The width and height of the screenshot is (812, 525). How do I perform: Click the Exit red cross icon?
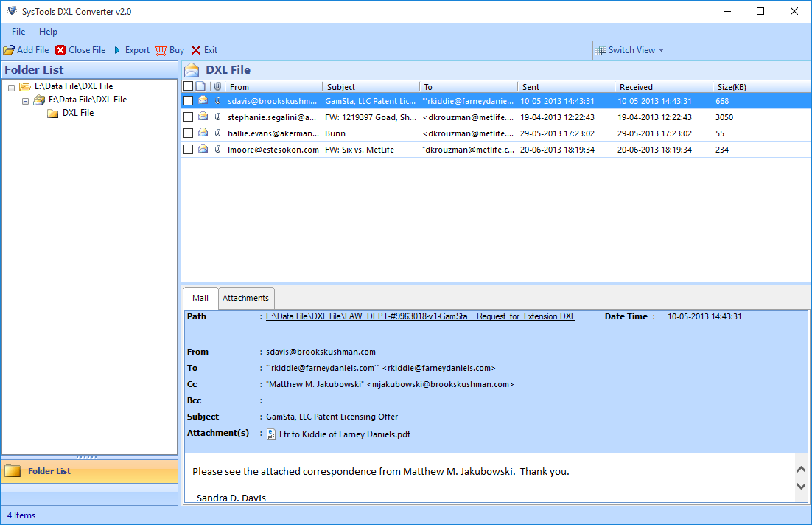tap(196, 50)
